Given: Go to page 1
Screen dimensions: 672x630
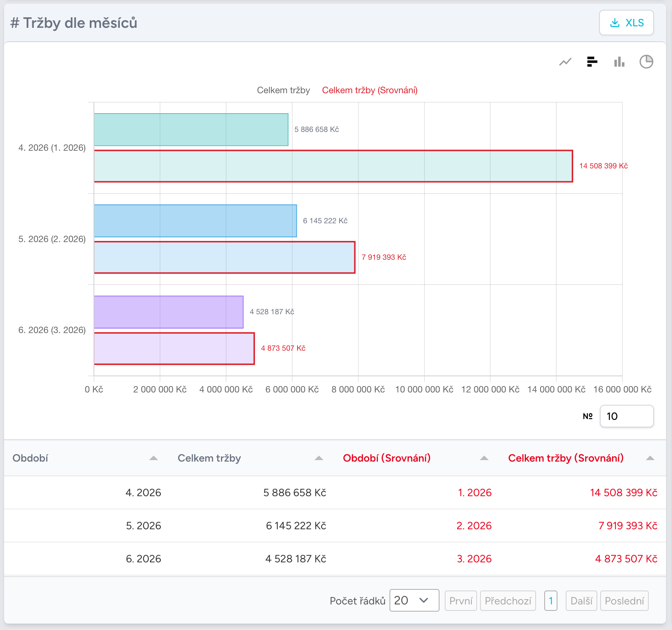Looking at the screenshot, I should tap(551, 601).
